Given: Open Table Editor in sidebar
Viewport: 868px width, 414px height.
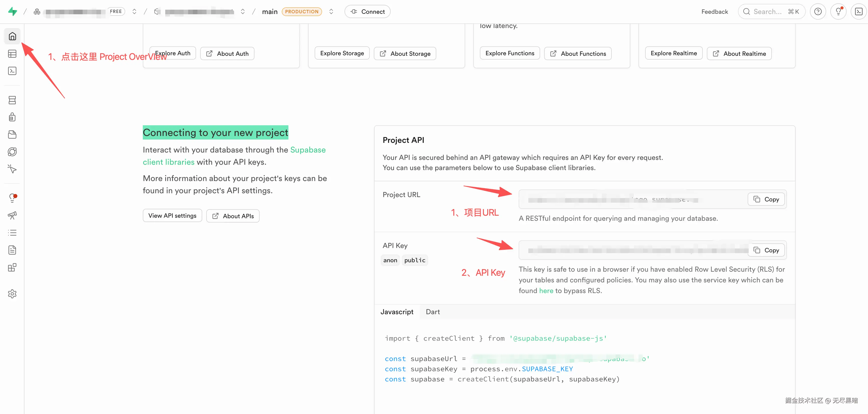Looking at the screenshot, I should click(12, 53).
